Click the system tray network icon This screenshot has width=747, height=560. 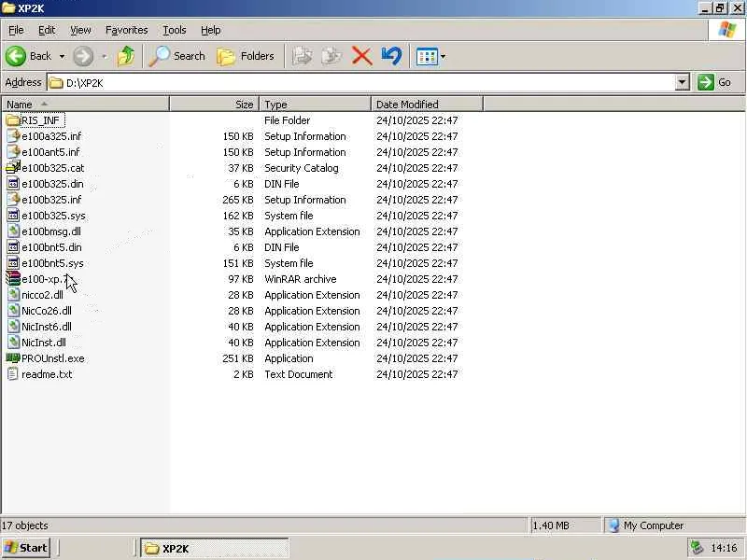click(697, 548)
